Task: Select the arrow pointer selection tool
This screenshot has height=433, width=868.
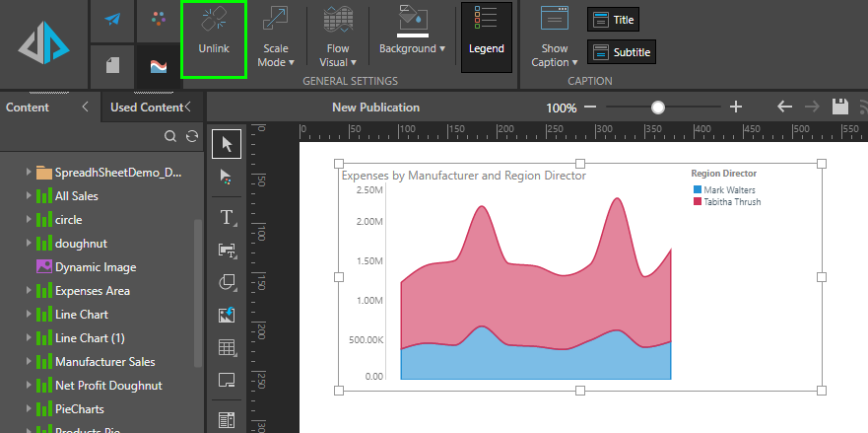Action: click(x=228, y=144)
